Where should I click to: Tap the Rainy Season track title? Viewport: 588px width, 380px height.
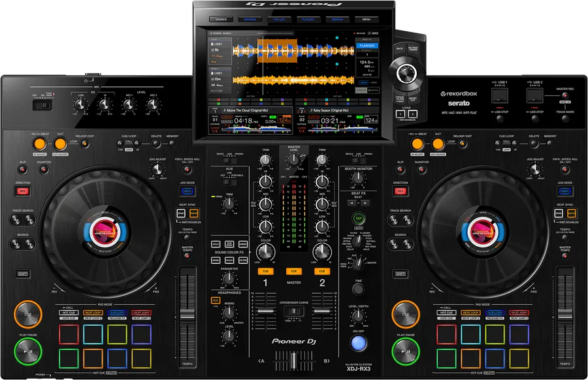pyautogui.click(x=331, y=110)
